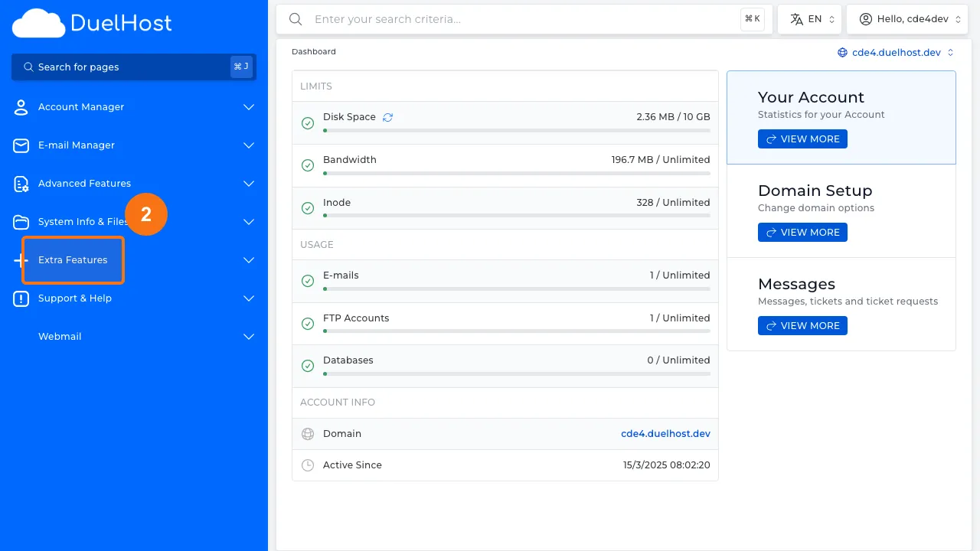Select the Advanced Features gear icon
Image resolution: width=980 pixels, height=551 pixels.
(21, 184)
